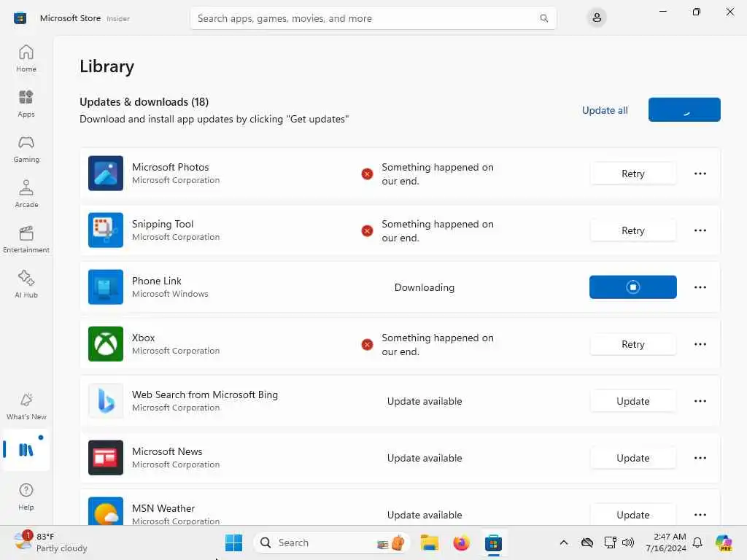Image resolution: width=747 pixels, height=560 pixels.
Task: Update Web Search from Microsoft Bing
Action: pyautogui.click(x=632, y=401)
